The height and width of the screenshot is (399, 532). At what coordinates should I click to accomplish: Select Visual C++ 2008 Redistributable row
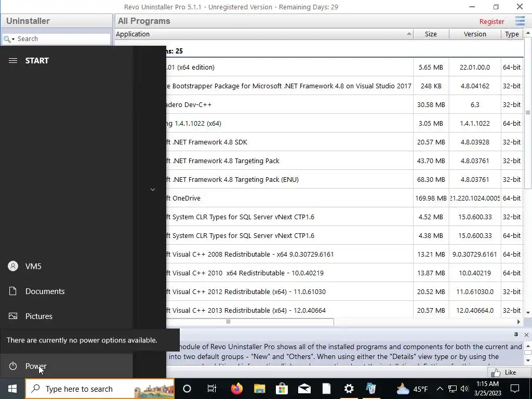point(344,254)
